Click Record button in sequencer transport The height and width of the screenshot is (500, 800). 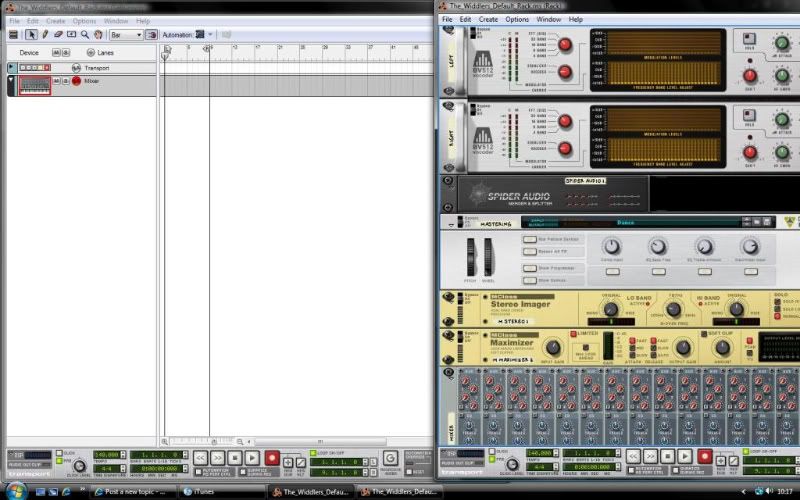(x=272, y=458)
